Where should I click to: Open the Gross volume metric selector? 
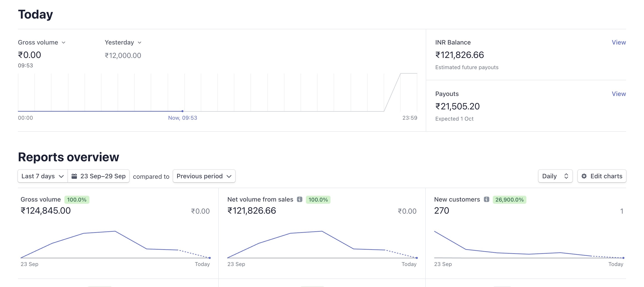coord(38,42)
